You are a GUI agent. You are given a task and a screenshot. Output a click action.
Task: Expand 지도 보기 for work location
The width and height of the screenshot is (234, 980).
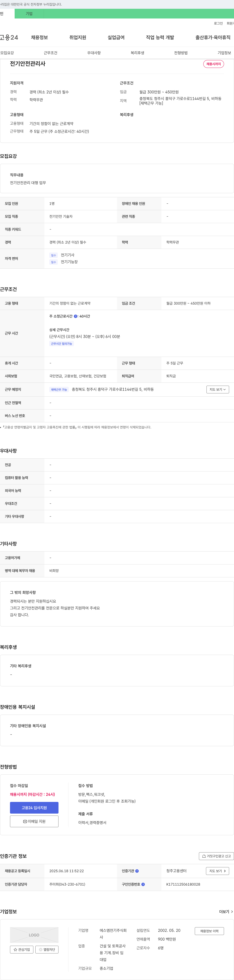tap(218, 390)
